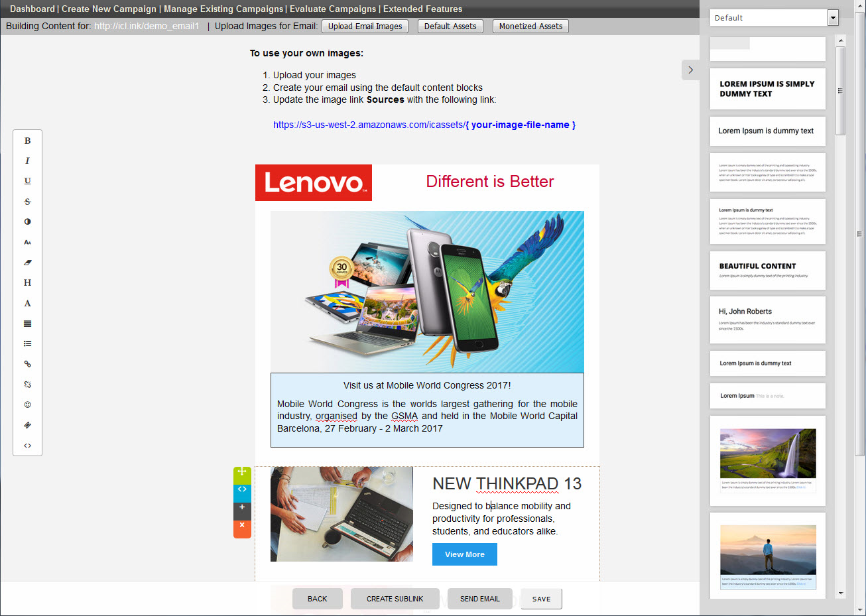Open Evaluate Campaigns menu
Screen dimensions: 866x616
(x=333, y=9)
